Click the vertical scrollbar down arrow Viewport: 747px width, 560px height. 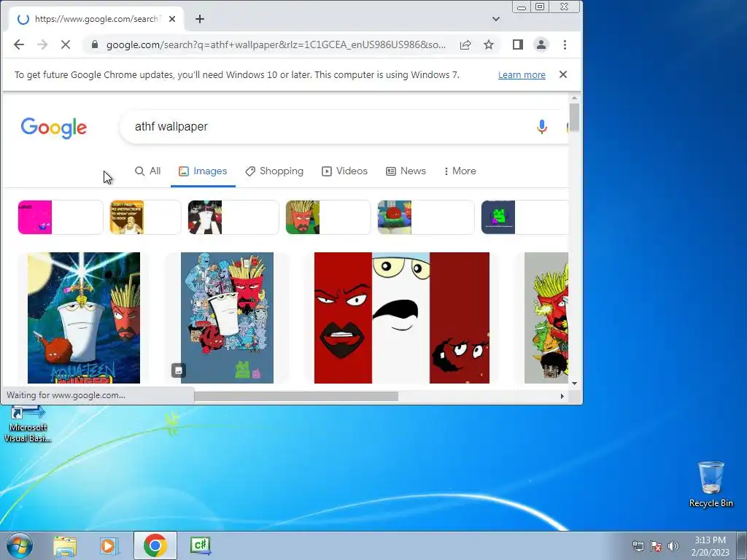[x=574, y=384]
